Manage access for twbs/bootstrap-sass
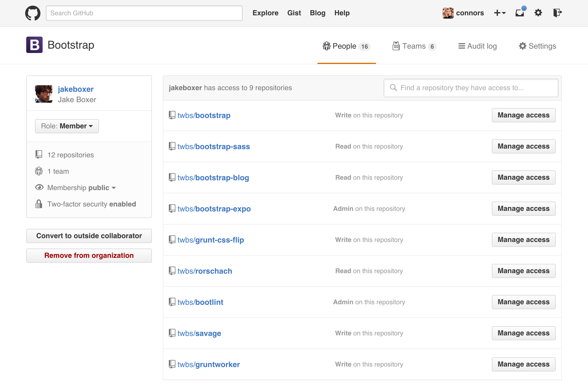 pyautogui.click(x=524, y=146)
